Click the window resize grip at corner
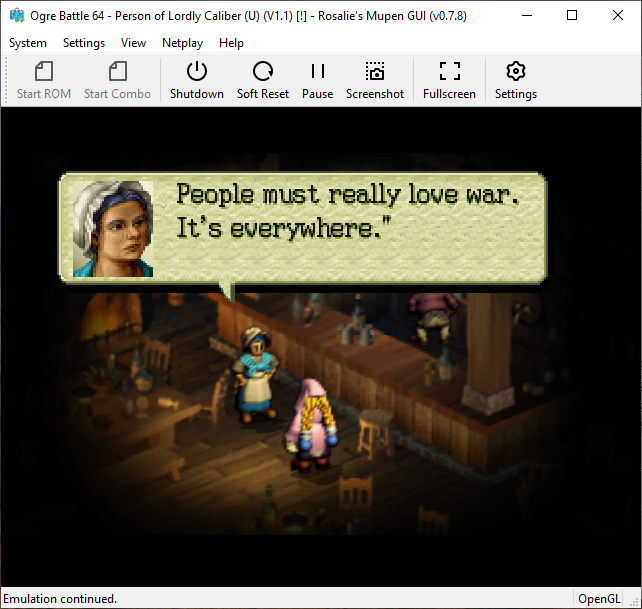 (x=635, y=602)
